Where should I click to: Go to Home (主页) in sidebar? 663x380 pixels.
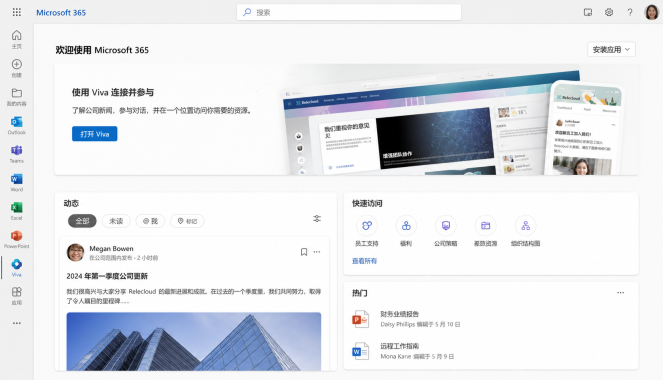tap(16, 39)
